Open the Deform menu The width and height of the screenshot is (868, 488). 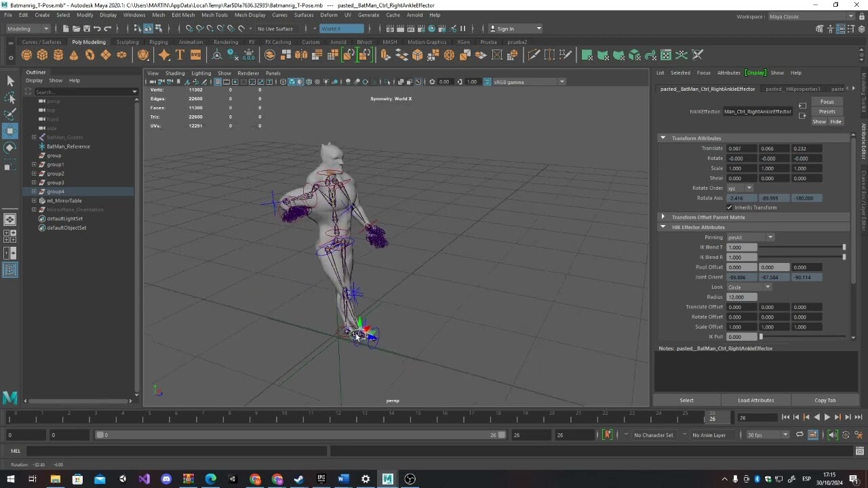click(329, 15)
